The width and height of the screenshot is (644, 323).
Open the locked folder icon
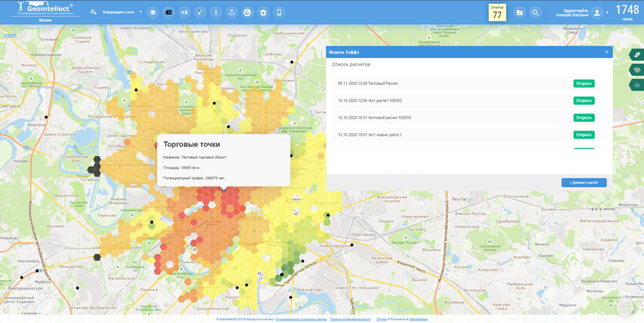point(520,13)
